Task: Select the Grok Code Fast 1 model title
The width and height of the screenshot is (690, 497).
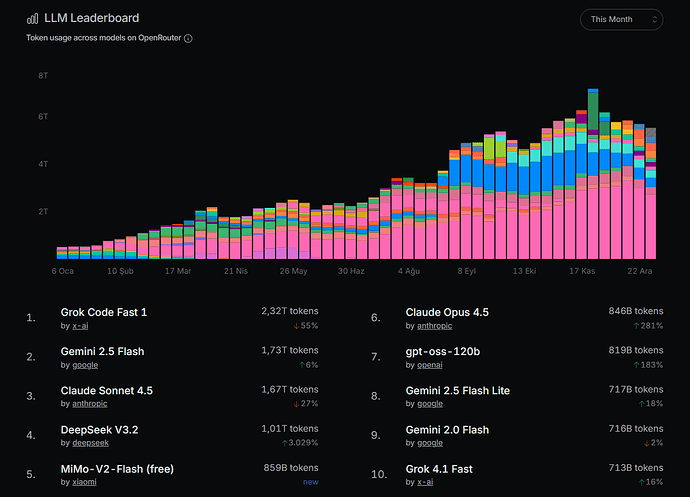Action: [x=104, y=312]
